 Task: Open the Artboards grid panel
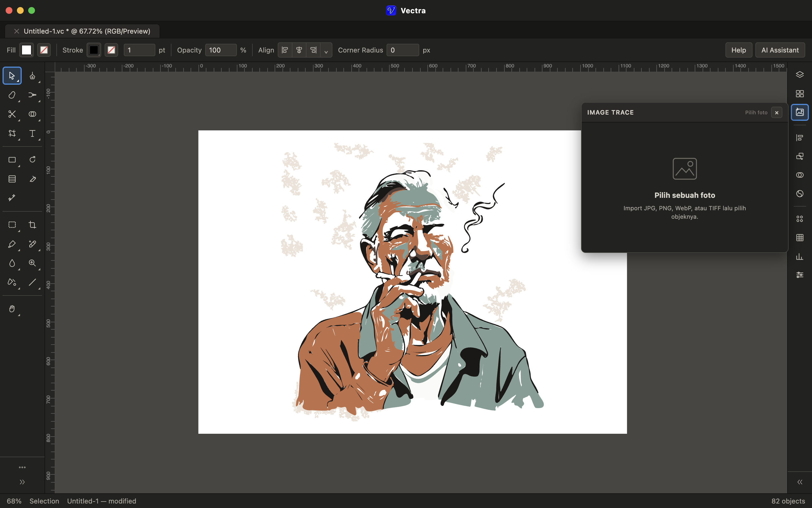(800, 93)
